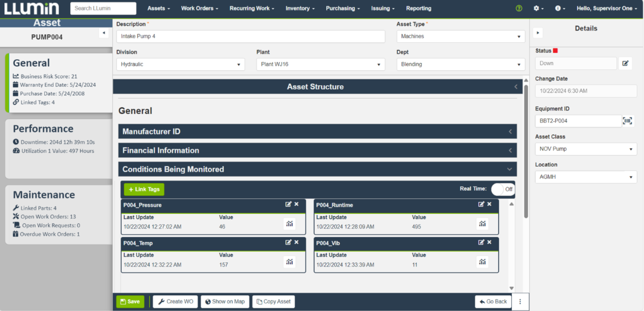Image resolution: width=644 pixels, height=311 pixels.
Task: Toggle the Real Time switch on
Action: [503, 189]
